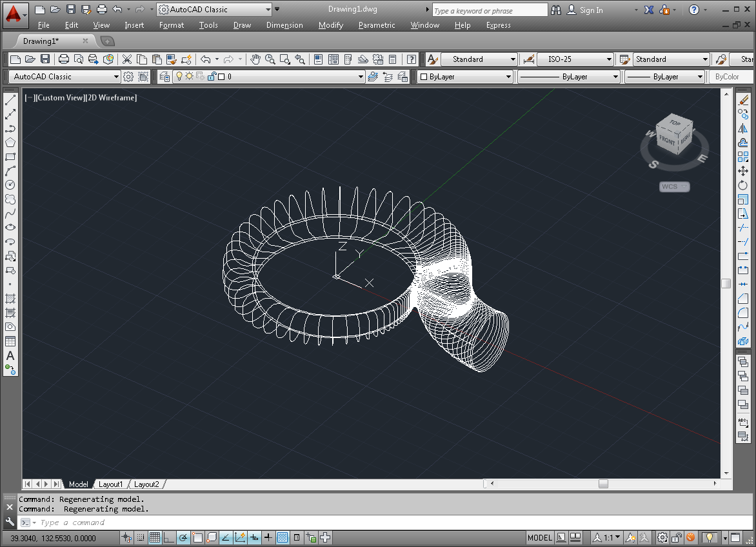Pick the Array tool in Modify toolbar

(743, 157)
